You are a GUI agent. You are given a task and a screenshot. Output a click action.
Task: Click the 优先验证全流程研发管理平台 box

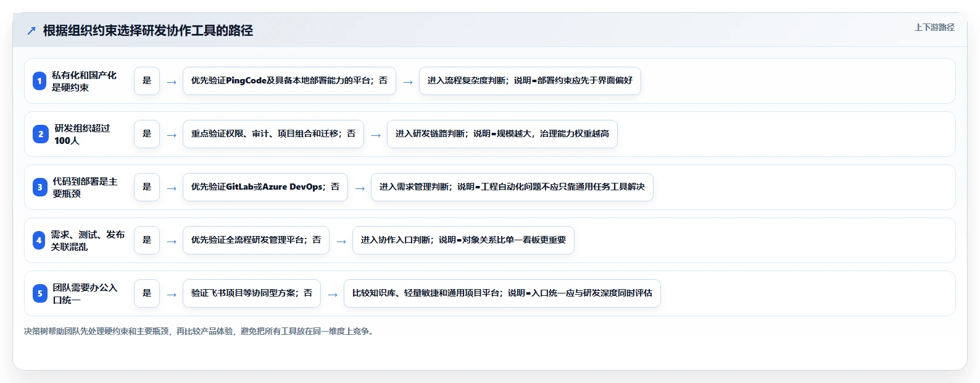click(256, 240)
